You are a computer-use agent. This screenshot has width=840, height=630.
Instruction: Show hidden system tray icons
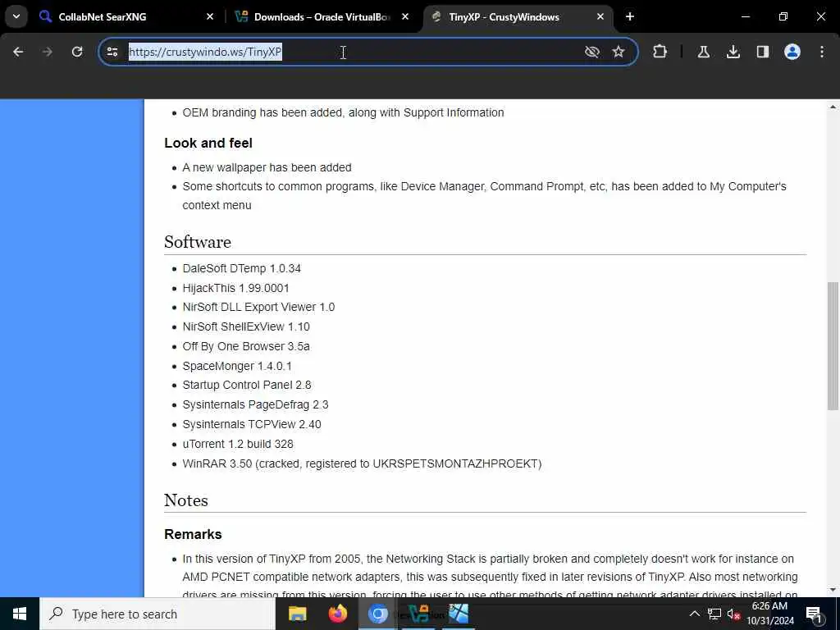tap(694, 614)
